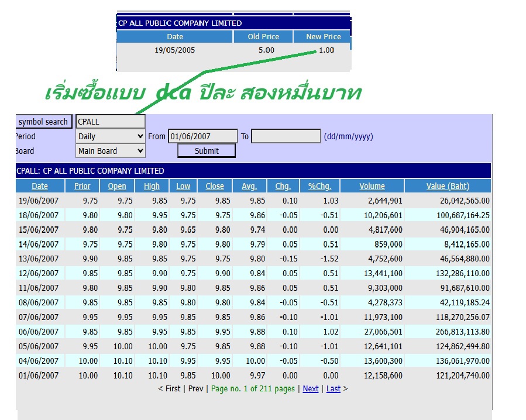The height and width of the screenshot is (420, 526).
Task: Sort by the Avg. column header
Action: click(249, 186)
